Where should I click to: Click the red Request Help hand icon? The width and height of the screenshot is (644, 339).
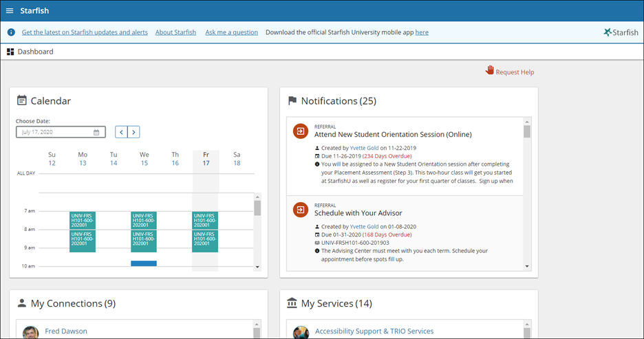[x=490, y=70]
